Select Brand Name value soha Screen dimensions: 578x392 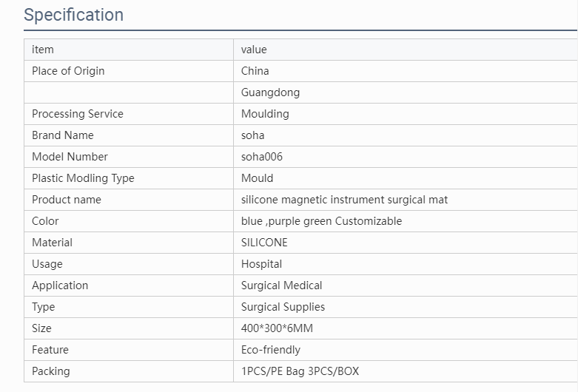[252, 135]
